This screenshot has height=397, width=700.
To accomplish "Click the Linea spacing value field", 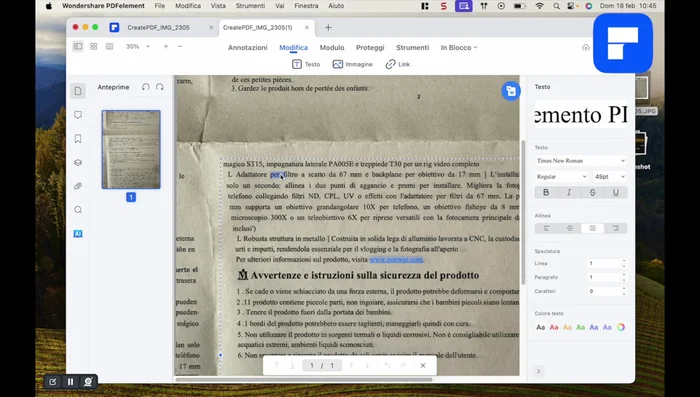I will 604,263.
